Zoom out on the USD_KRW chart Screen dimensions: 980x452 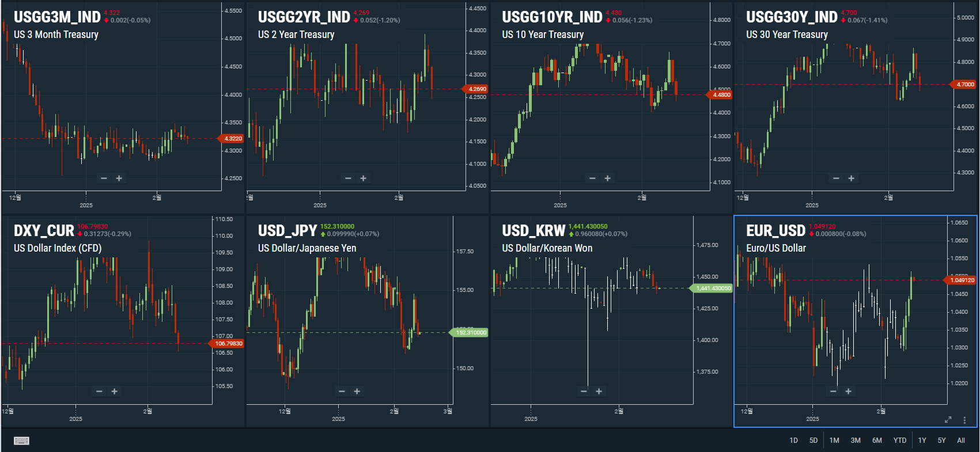coord(584,392)
